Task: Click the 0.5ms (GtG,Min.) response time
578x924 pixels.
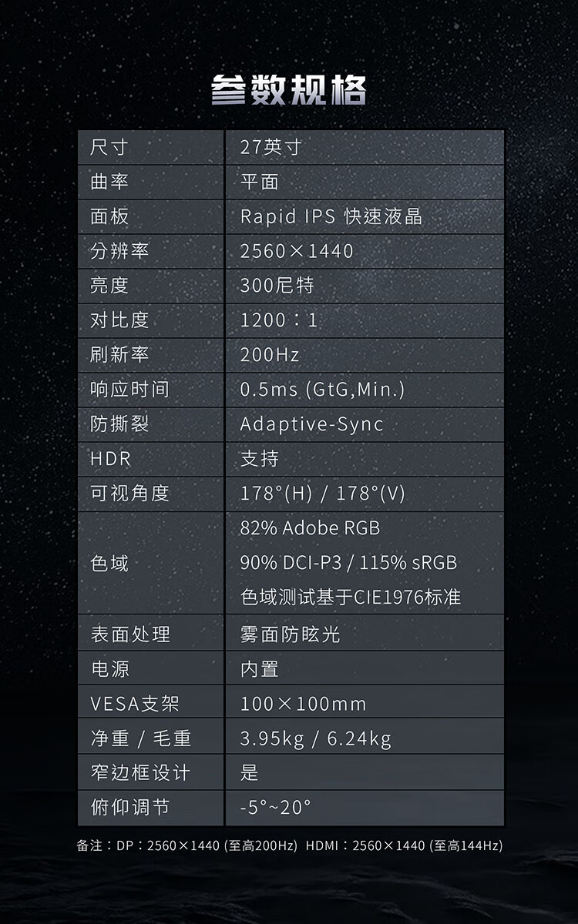Action: coord(322,390)
